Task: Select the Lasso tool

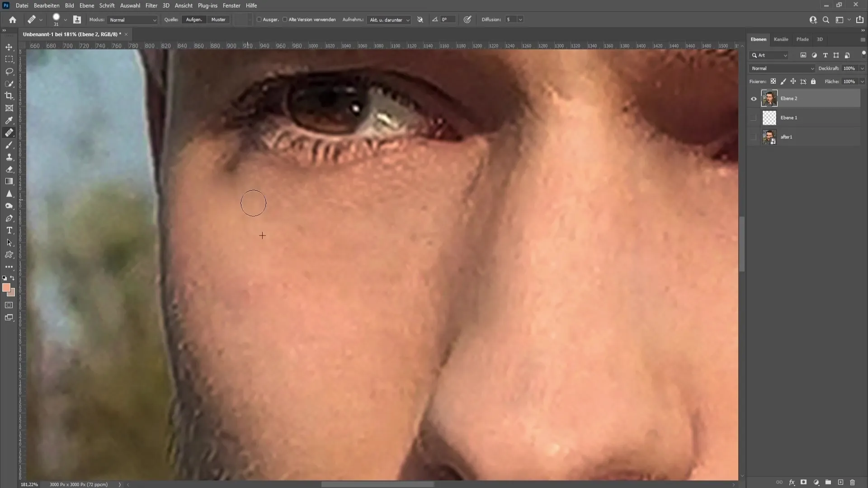Action: (9, 70)
